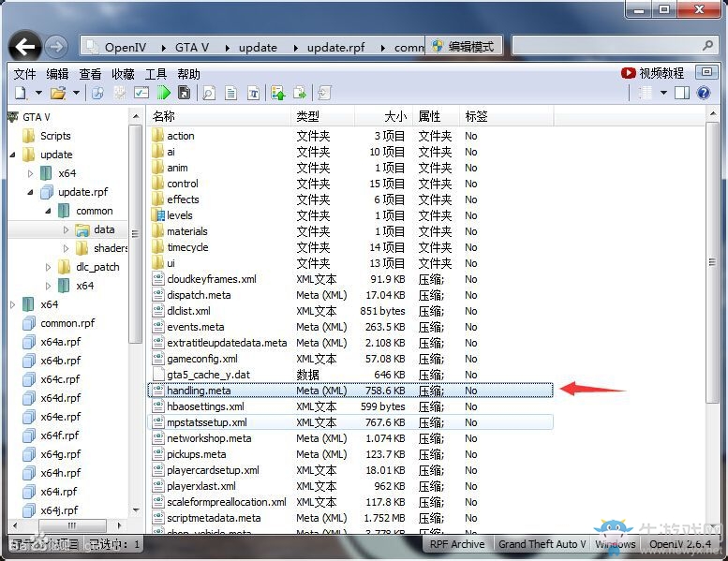
Task: Click the 大小 column header
Action: coord(395,116)
